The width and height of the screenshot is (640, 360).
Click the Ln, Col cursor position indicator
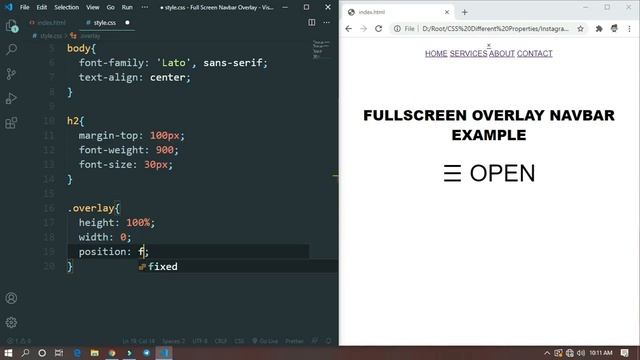point(139,341)
